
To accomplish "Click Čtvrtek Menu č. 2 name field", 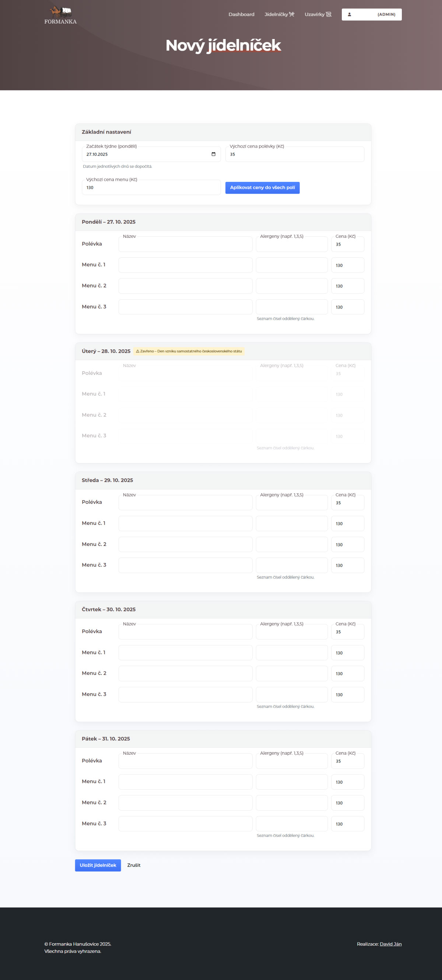I will click(x=185, y=673).
